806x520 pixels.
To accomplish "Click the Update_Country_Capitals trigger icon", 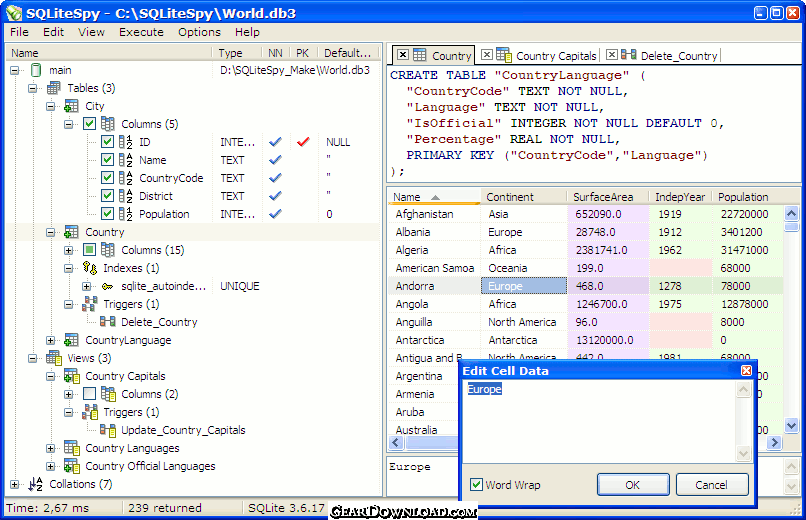I will pos(108,430).
